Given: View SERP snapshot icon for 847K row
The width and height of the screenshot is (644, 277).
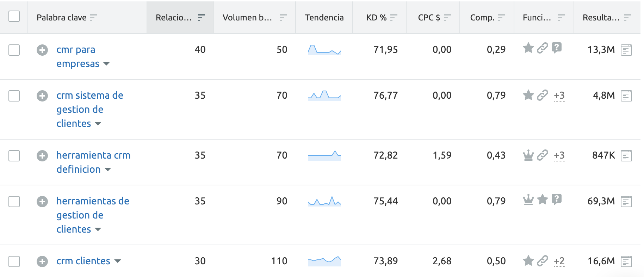Looking at the screenshot, I should pyautogui.click(x=626, y=156).
